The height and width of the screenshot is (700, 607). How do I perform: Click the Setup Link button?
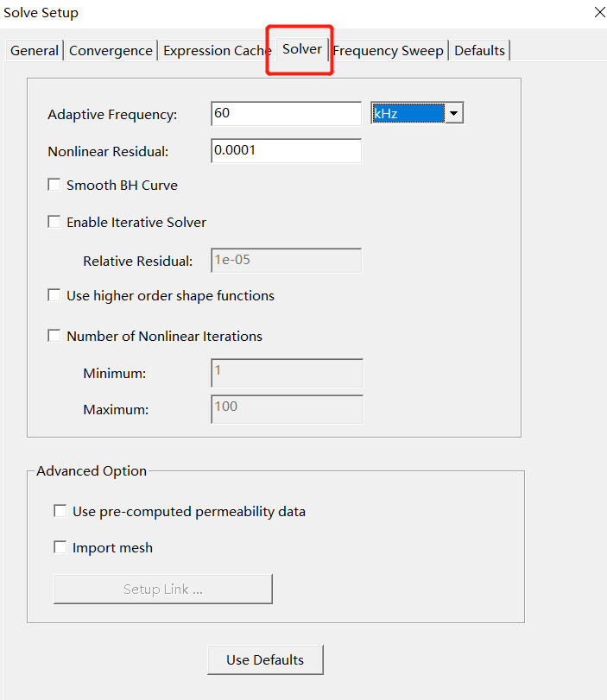pos(163,590)
